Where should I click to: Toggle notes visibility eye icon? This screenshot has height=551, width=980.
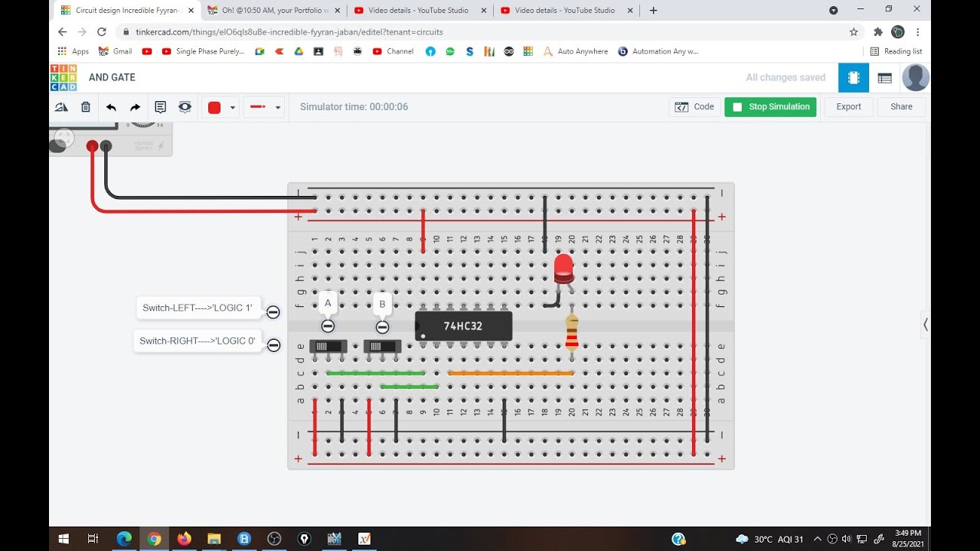(x=185, y=107)
